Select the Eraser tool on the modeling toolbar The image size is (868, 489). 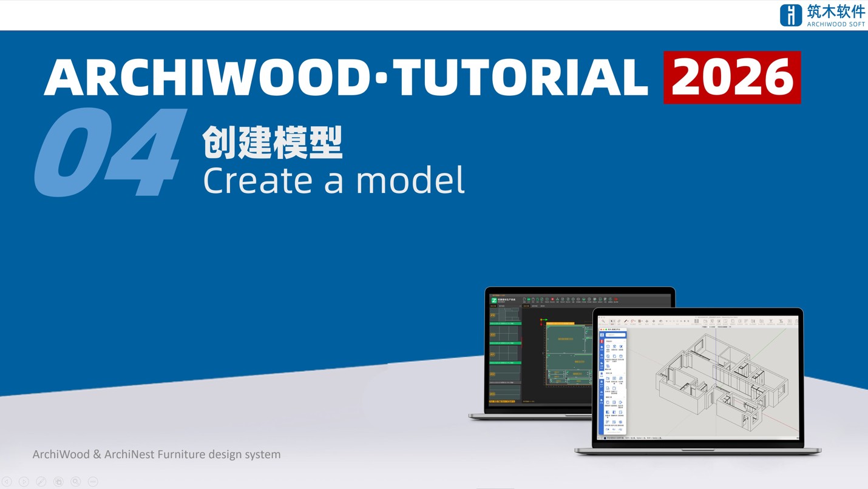619,321
